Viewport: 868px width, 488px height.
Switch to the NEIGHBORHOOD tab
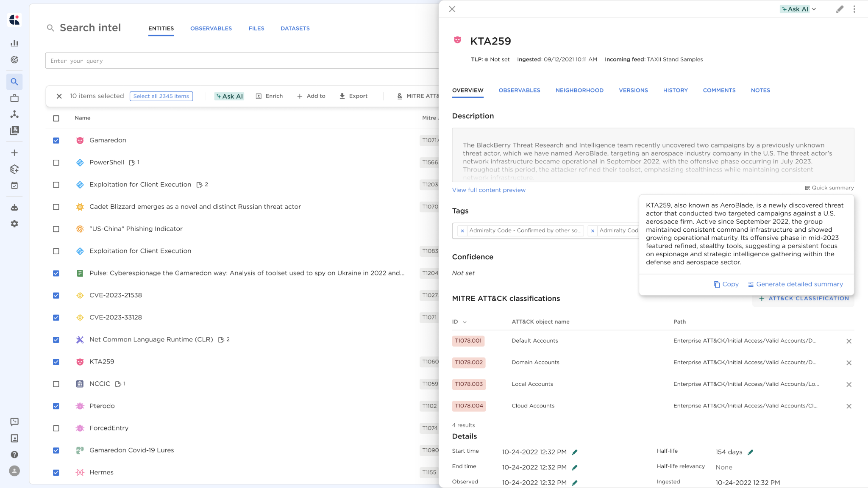click(x=579, y=90)
